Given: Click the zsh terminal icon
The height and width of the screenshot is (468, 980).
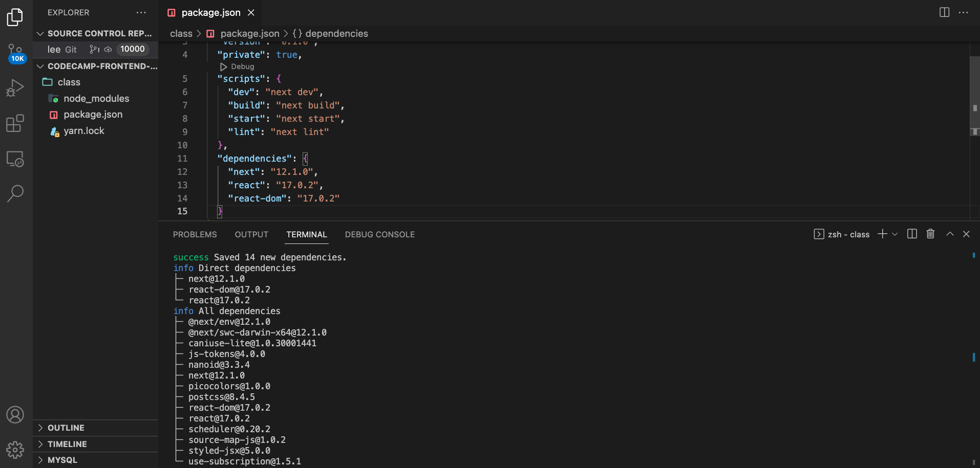Looking at the screenshot, I should pyautogui.click(x=819, y=234).
